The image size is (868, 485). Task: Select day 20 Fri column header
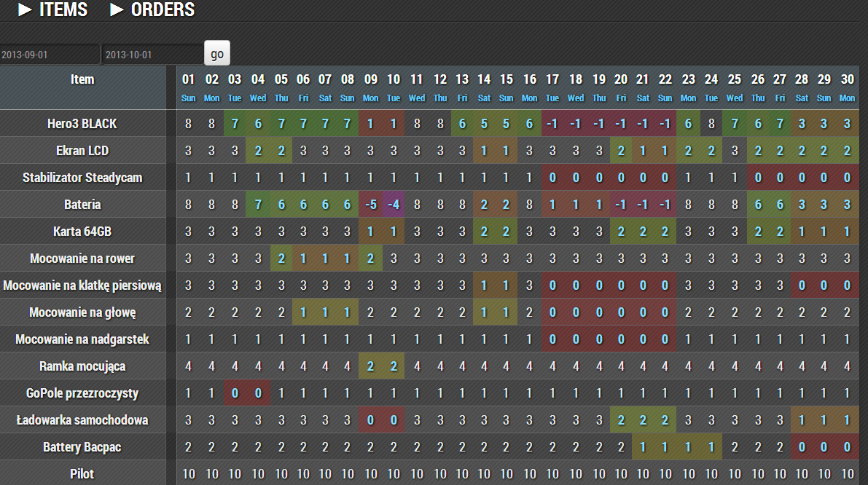(x=621, y=87)
